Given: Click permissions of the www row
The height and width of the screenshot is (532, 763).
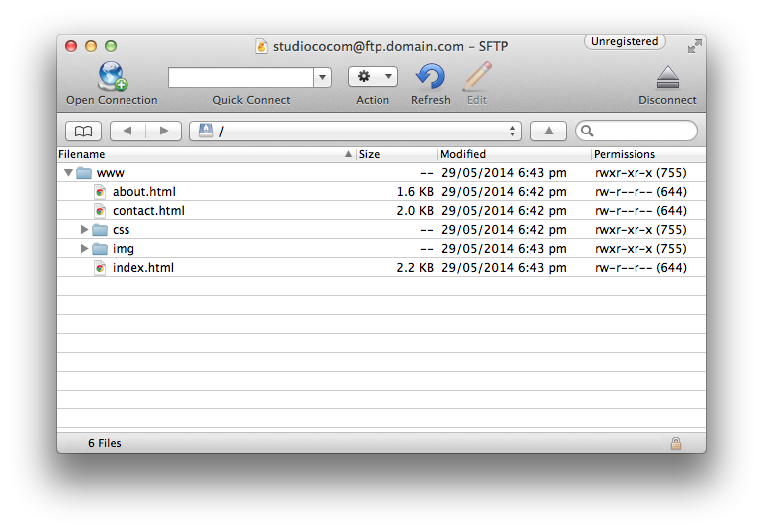Looking at the screenshot, I should coord(640,173).
